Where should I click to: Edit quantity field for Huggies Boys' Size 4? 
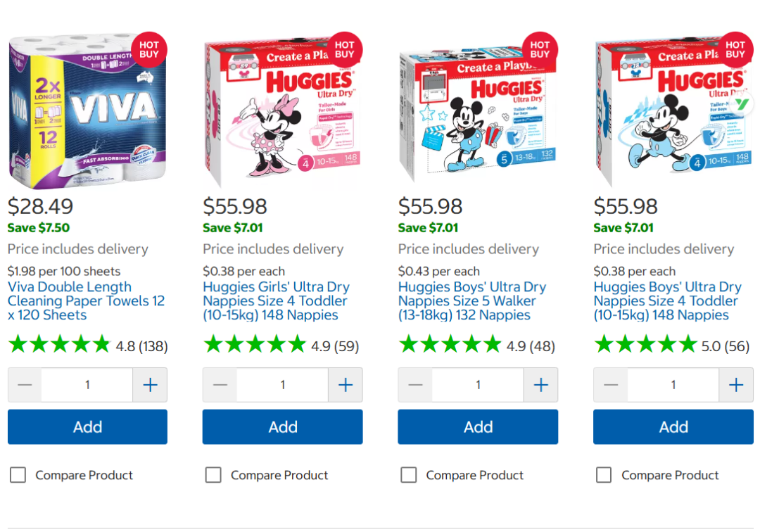coord(673,385)
